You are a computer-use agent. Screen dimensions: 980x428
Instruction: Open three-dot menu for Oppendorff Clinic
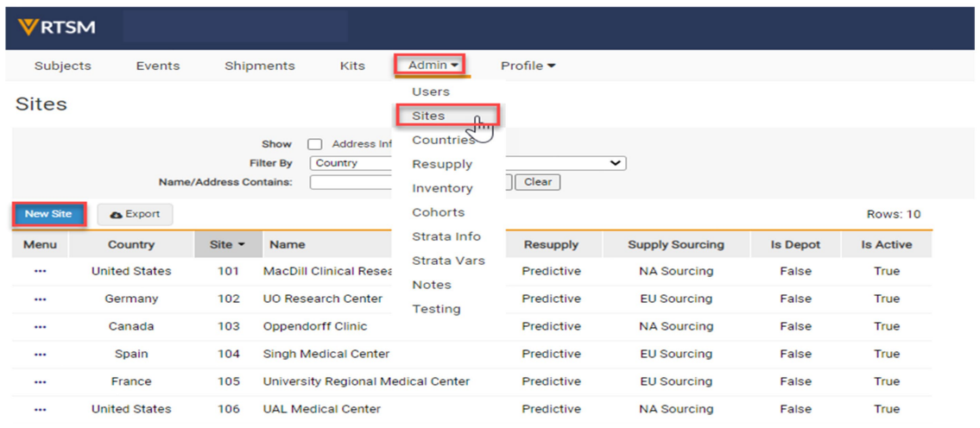tap(40, 326)
